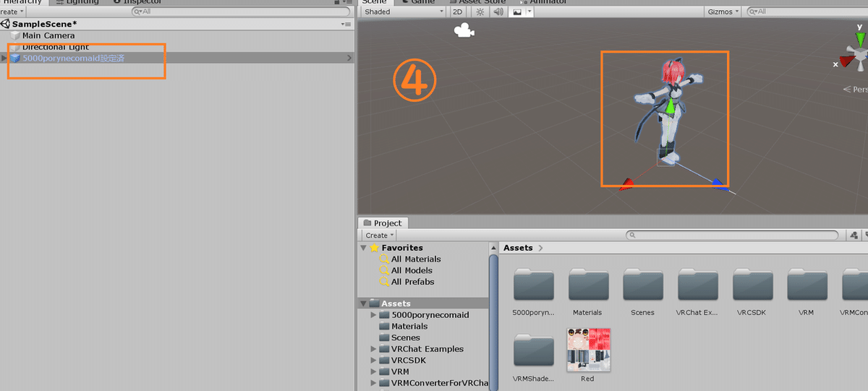Switch to the Game tab
868x391 pixels.
pyautogui.click(x=419, y=2)
